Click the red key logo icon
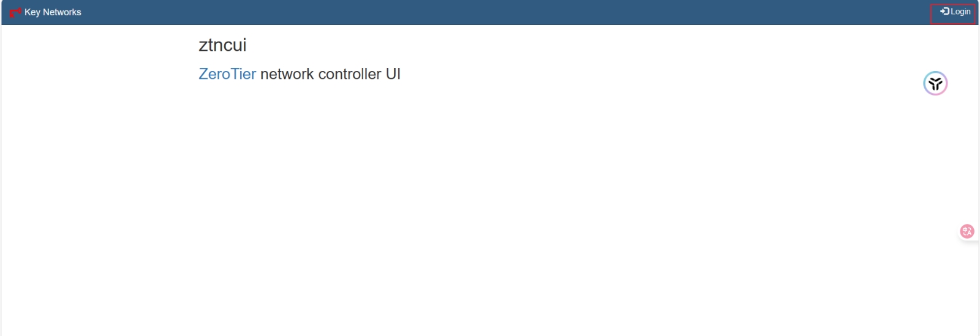Image resolution: width=980 pixels, height=336 pixels. pyautogui.click(x=15, y=12)
